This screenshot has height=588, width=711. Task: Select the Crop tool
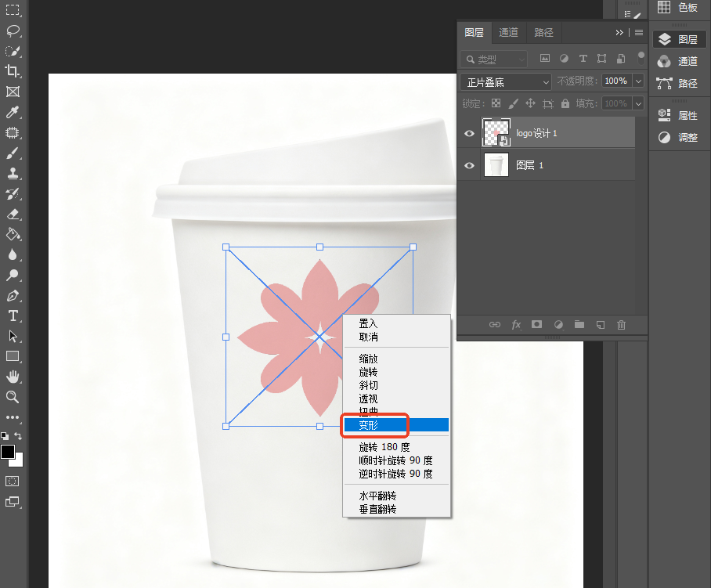tap(13, 71)
